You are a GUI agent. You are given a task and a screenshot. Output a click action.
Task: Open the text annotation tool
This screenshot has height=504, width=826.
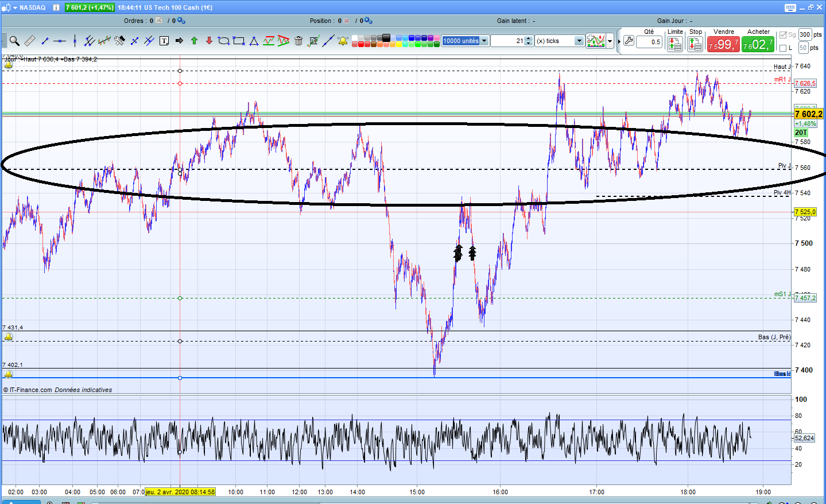coord(164,41)
